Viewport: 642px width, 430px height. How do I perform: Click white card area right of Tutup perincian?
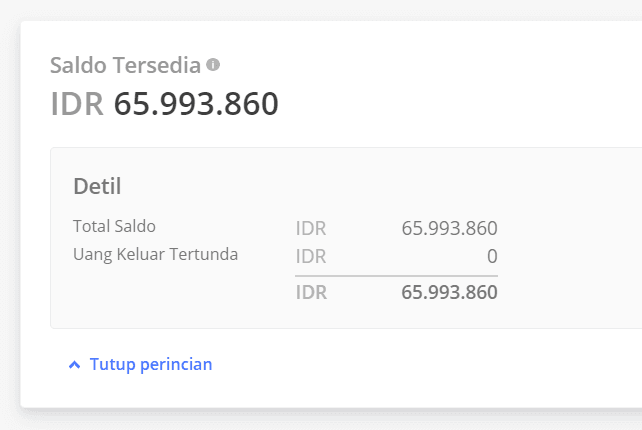pyautogui.click(x=420, y=365)
